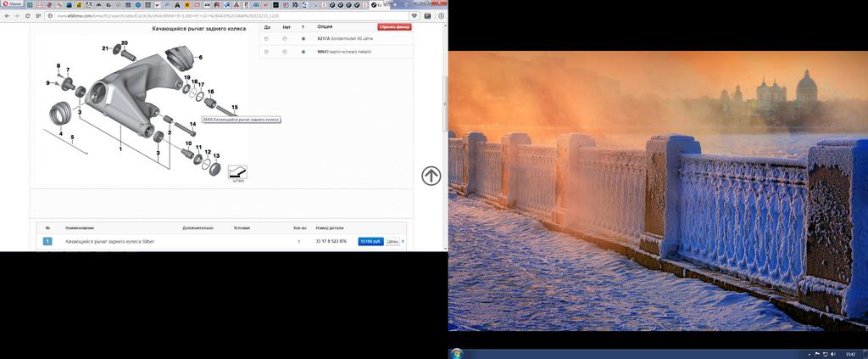Select 'Да' radio for X217A Sondermodell
This screenshot has height=359, width=868.
(266, 39)
